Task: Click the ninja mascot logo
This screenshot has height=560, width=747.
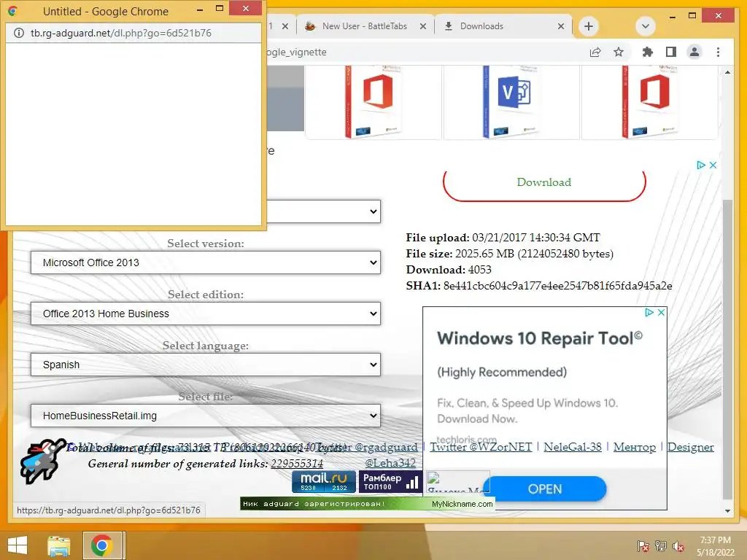Action: [42, 461]
